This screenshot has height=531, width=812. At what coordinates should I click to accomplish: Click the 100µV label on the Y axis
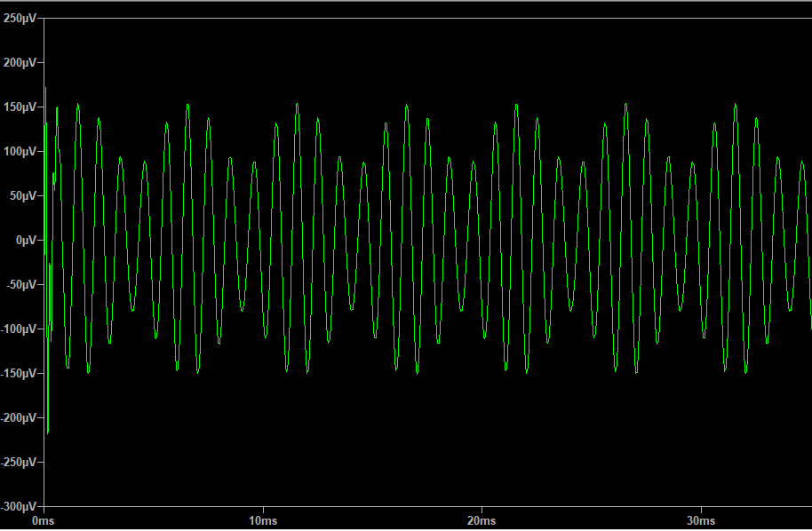[20, 152]
